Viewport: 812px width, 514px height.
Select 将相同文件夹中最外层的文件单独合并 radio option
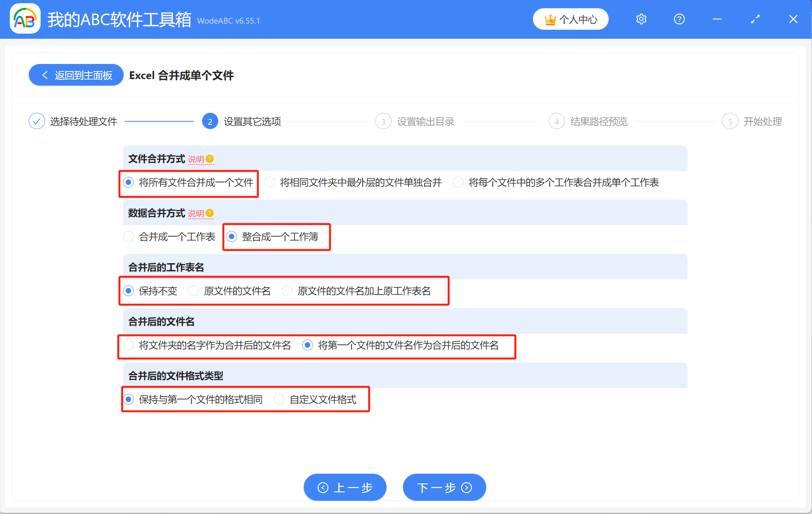[270, 182]
